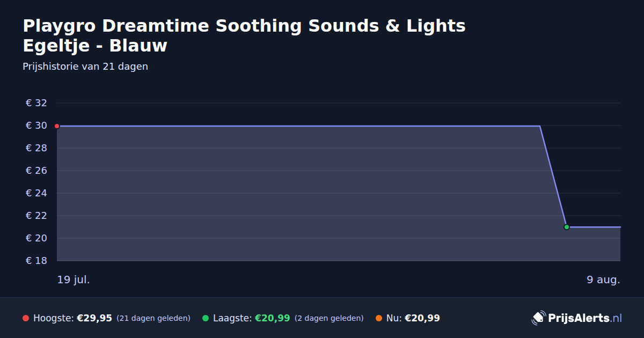Select the green lowest-price chart point
This screenshot has height=338, width=644.
click(x=567, y=227)
